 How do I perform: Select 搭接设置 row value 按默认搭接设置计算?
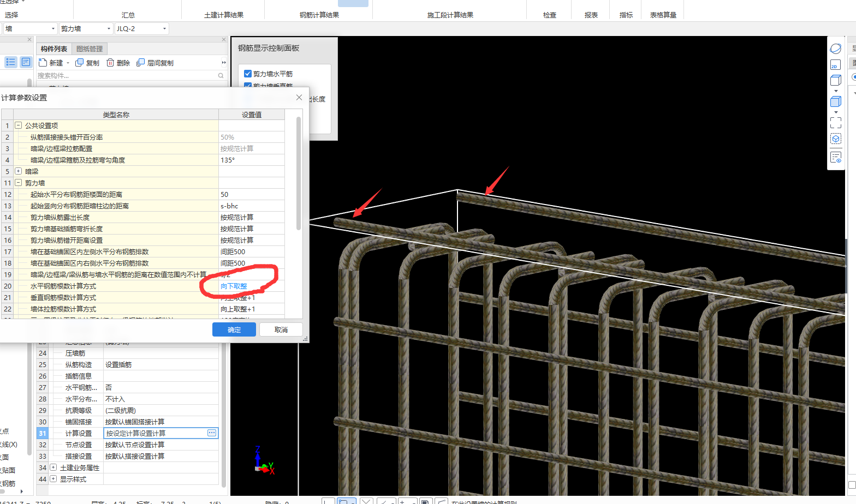[161, 456]
